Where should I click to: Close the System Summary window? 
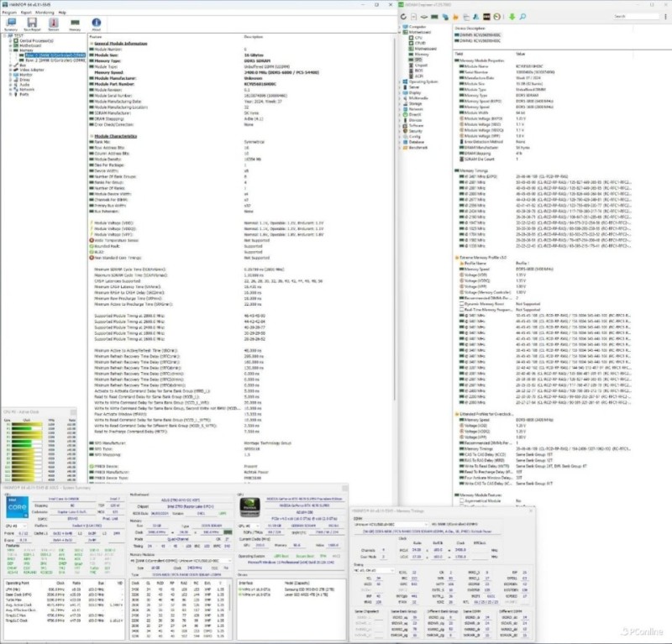344,488
